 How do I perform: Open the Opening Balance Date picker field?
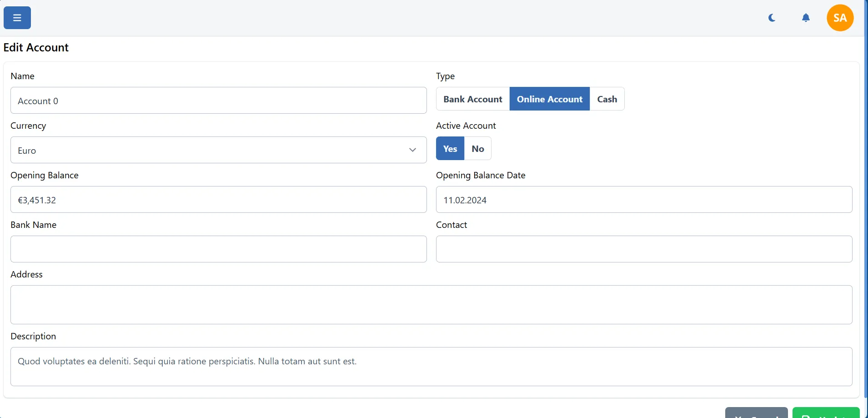[643, 200]
